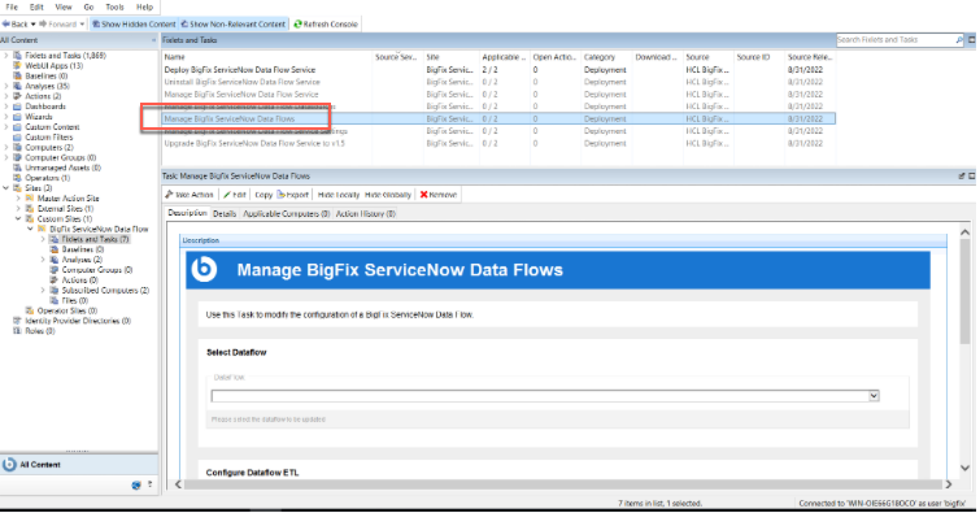Viewport: 980px width, 513px height.
Task: Select the 'Deploy BigFix ServiceNow Data Flow Service' row
Action: 498,69
